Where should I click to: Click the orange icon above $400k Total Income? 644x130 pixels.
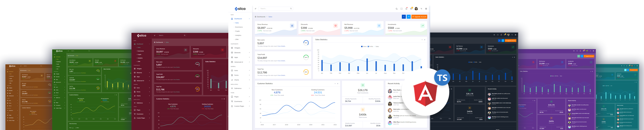coord(362,110)
